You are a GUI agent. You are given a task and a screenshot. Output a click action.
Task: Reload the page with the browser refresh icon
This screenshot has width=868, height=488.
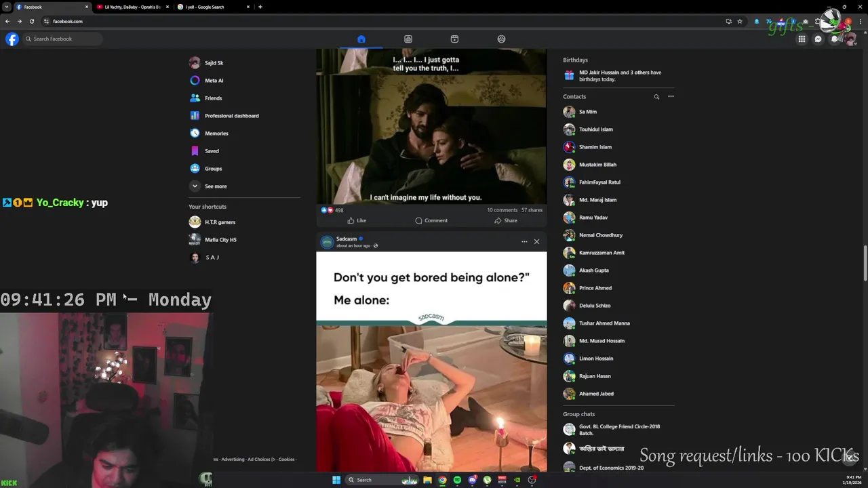point(31,21)
